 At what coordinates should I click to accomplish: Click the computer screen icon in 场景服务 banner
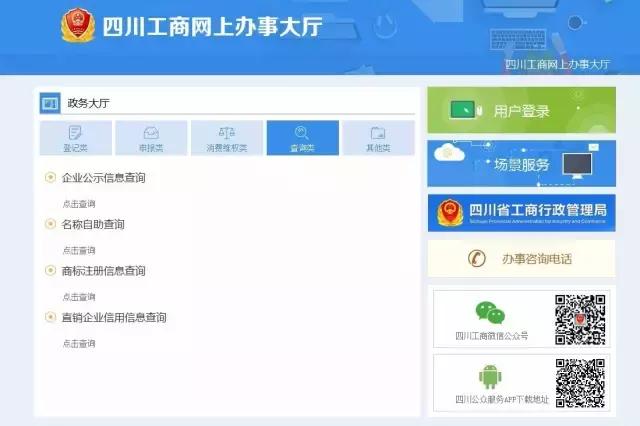pyautogui.click(x=577, y=165)
